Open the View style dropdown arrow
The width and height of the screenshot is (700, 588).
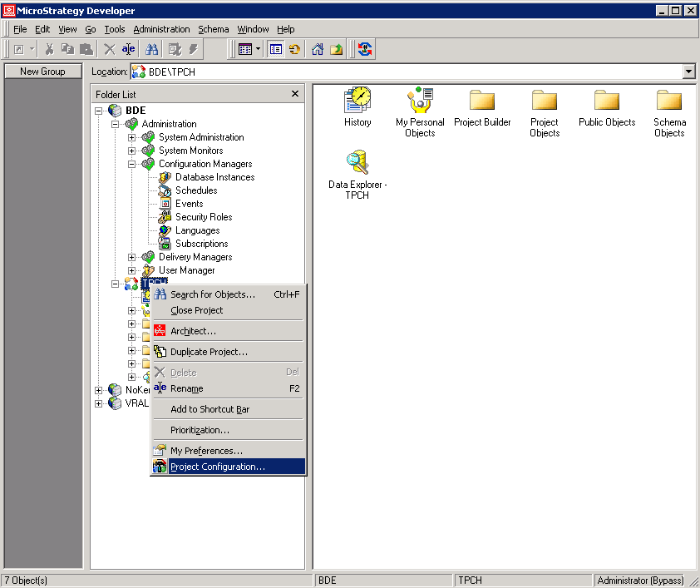click(258, 49)
